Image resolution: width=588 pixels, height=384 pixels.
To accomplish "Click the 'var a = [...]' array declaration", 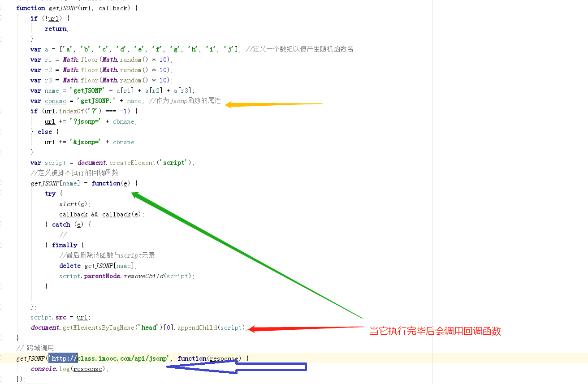I will (x=136, y=49).
